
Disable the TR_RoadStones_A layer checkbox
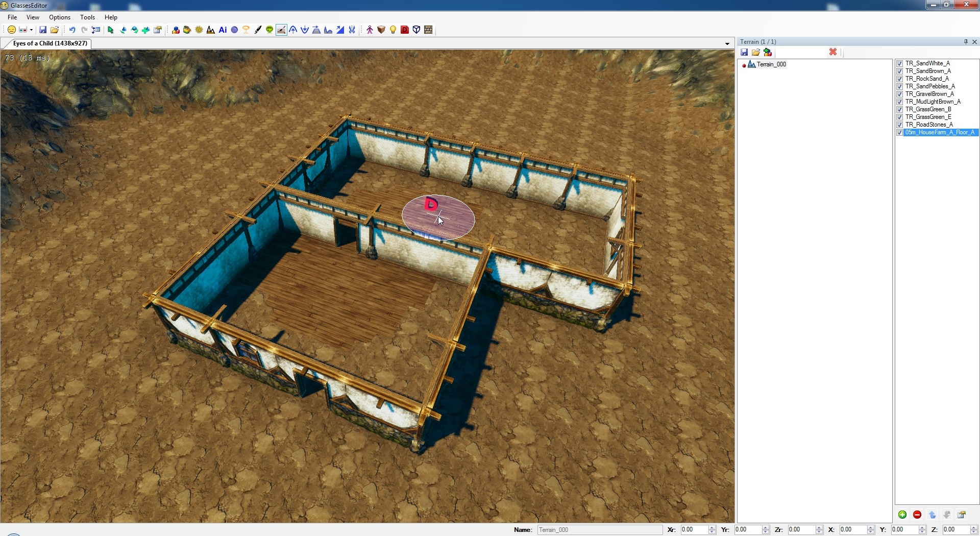click(x=900, y=125)
